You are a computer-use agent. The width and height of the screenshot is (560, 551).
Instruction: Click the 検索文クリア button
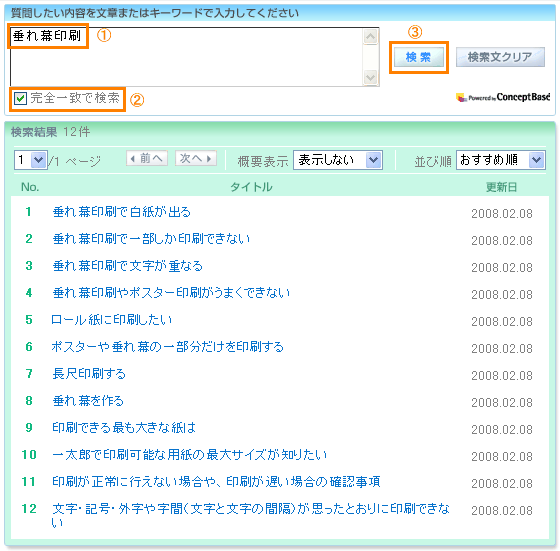click(500, 57)
